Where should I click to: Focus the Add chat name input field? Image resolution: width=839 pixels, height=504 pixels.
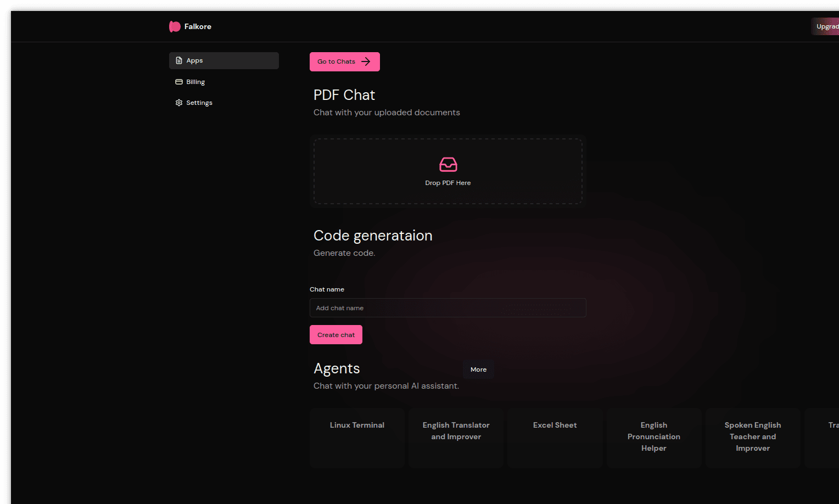point(448,308)
